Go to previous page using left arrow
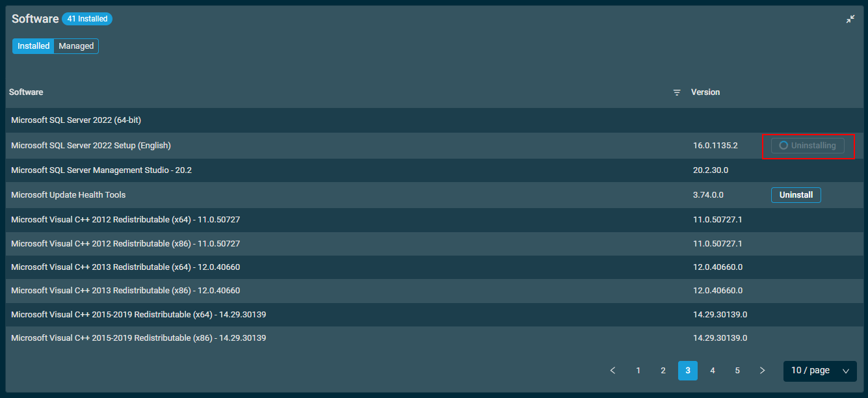The width and height of the screenshot is (868, 398). click(612, 371)
